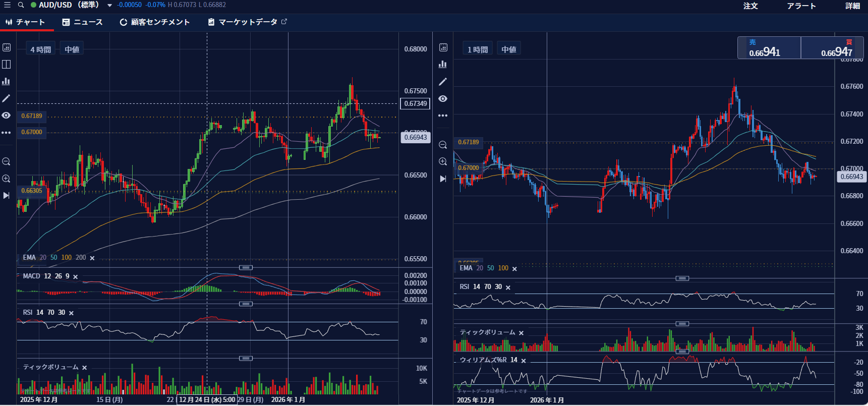Grab the panel resize handle above right RSI
The width and height of the screenshot is (868, 406).
pos(682,278)
